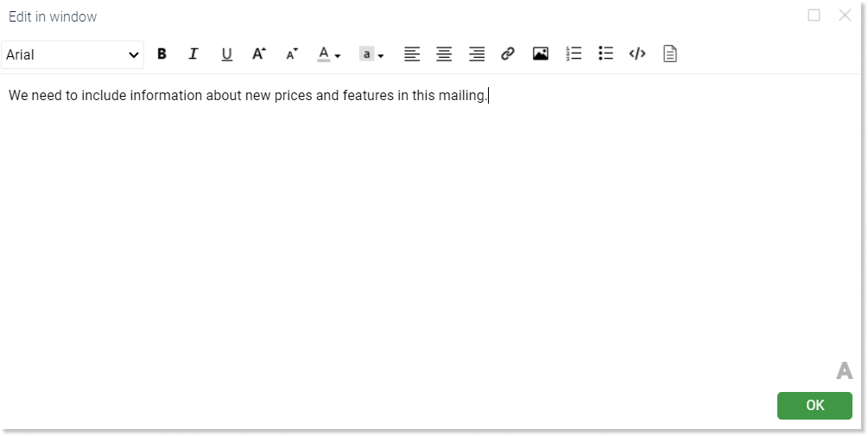Viewport: 868px width, 436px height.
Task: Switch to HTML source code view
Action: (x=637, y=54)
